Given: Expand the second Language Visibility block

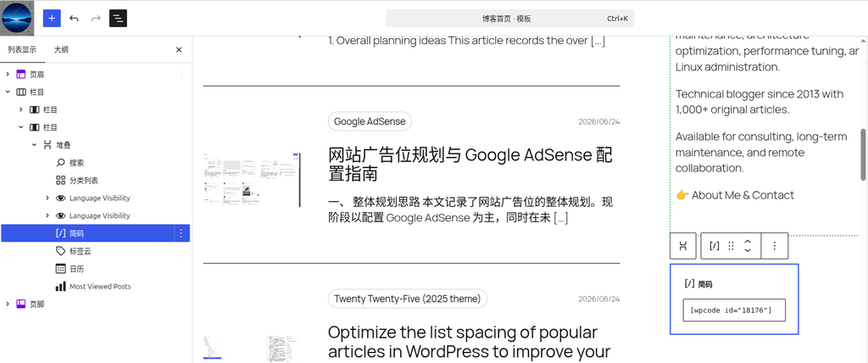Looking at the screenshot, I should [47, 215].
